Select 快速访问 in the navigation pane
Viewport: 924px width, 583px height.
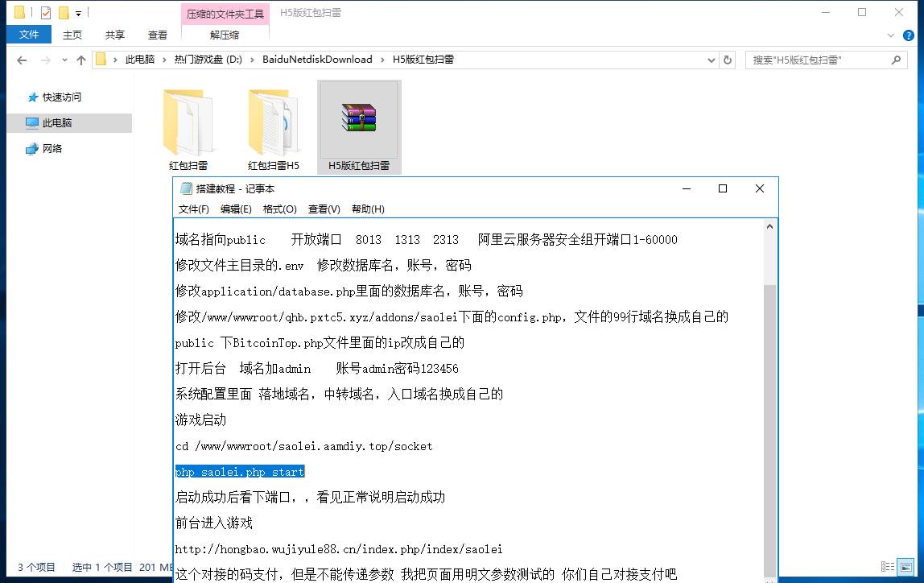[61, 97]
